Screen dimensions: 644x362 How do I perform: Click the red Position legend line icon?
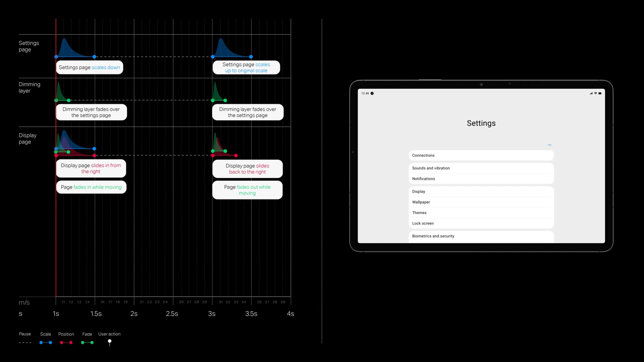(66, 343)
